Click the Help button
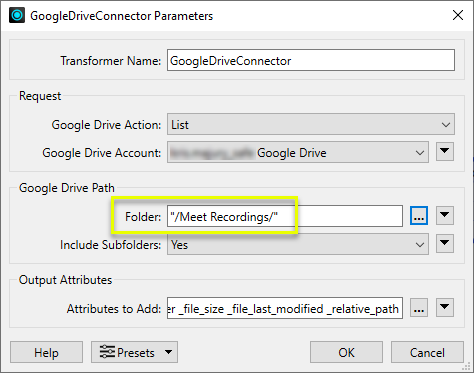The height and width of the screenshot is (373, 474). [46, 352]
